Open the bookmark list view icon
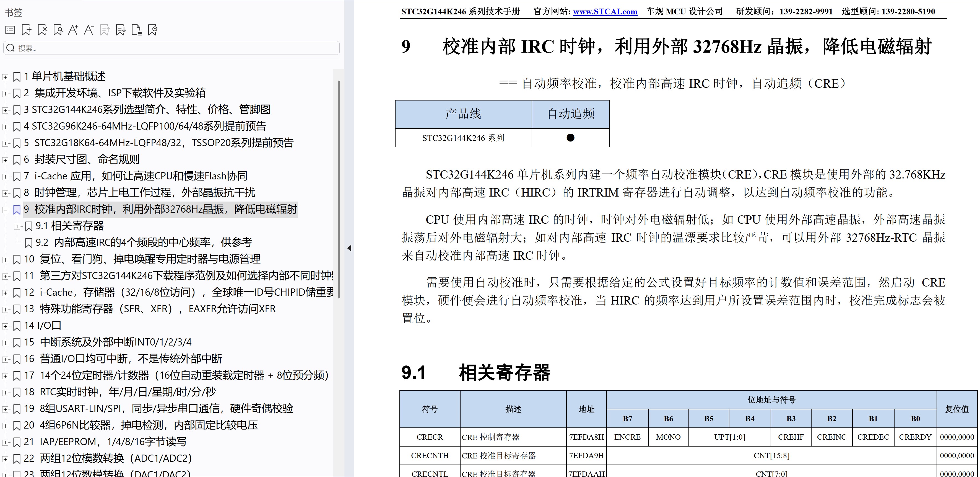 [10, 30]
